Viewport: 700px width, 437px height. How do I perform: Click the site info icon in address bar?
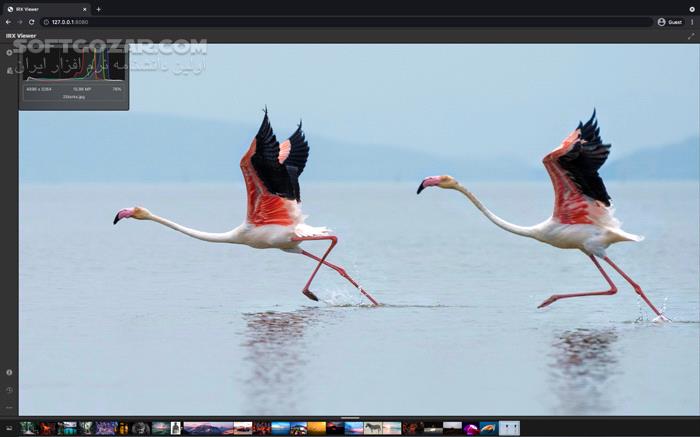[46, 22]
